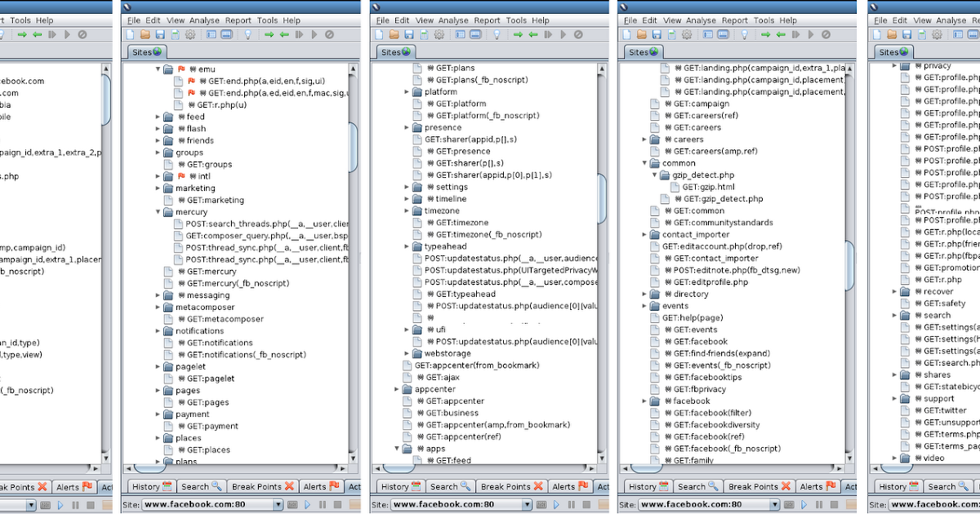980x514 pixels.
Task: Toggle break on all requests in platform/typeahead window
Action: (x=517, y=34)
